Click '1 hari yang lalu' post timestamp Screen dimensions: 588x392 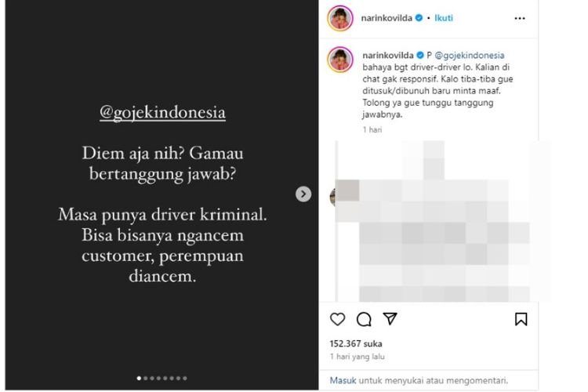[x=357, y=357]
